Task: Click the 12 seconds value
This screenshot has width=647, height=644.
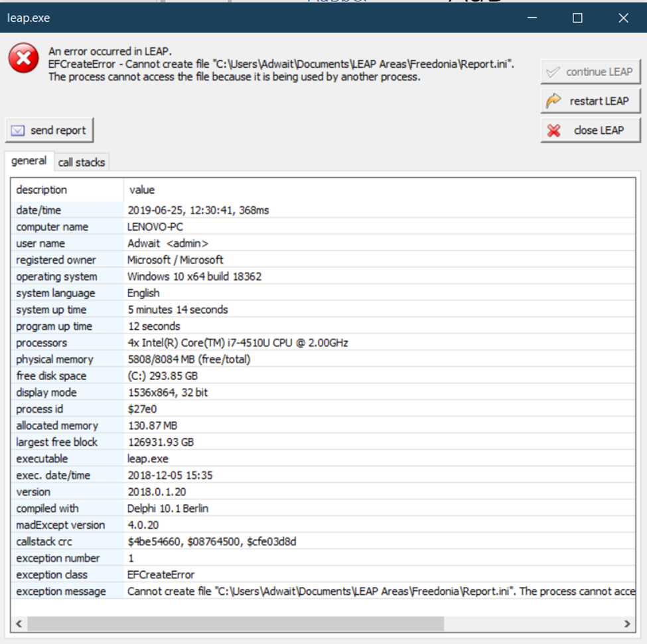Action: point(154,326)
